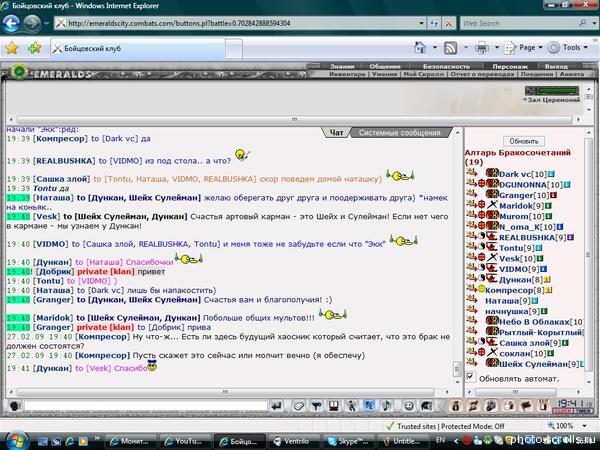Open the feeds button dropdown arrow
The image size is (600, 450).
click(x=466, y=48)
